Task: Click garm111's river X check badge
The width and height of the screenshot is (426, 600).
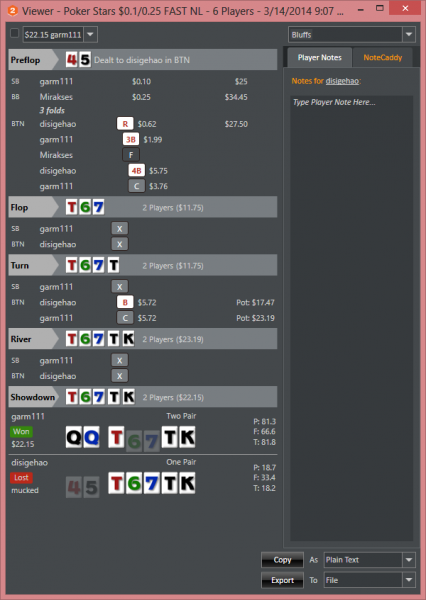Action: click(119, 360)
